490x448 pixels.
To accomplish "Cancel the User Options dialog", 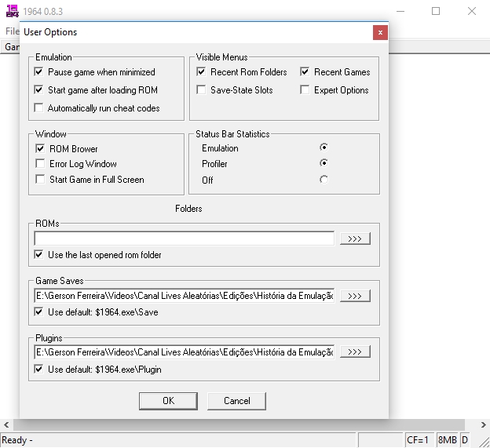I will point(236,401).
